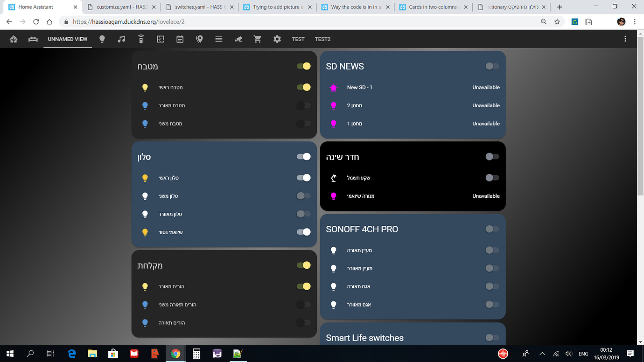Open the shopping cart view
Image resolution: width=644 pixels, height=362 pixels.
point(257,39)
